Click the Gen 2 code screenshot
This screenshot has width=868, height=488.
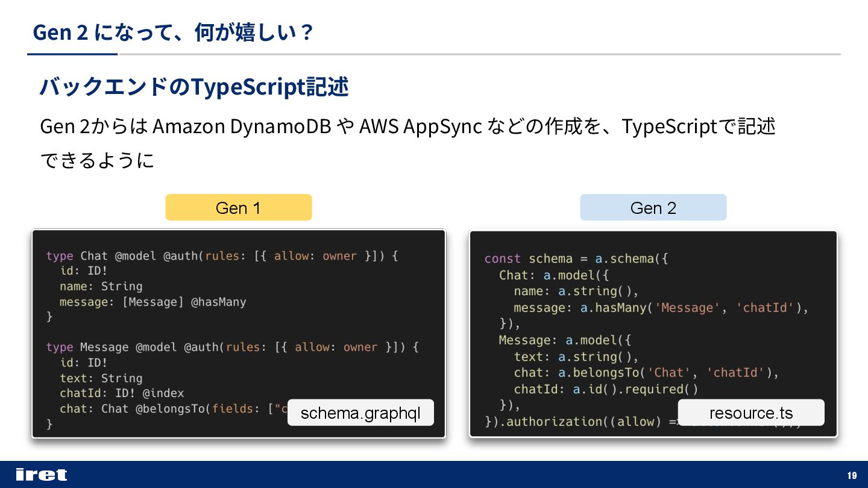[653, 333]
